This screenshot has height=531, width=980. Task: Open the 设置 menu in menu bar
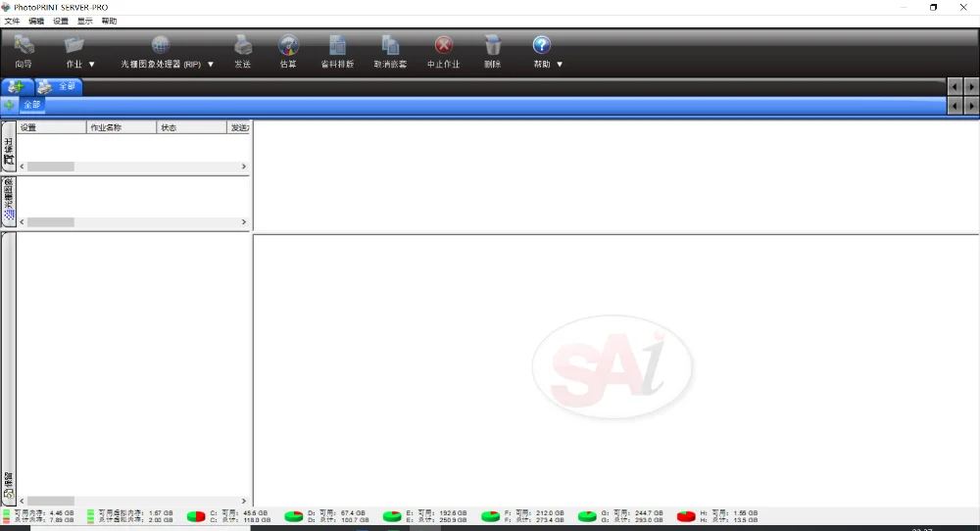pos(61,22)
